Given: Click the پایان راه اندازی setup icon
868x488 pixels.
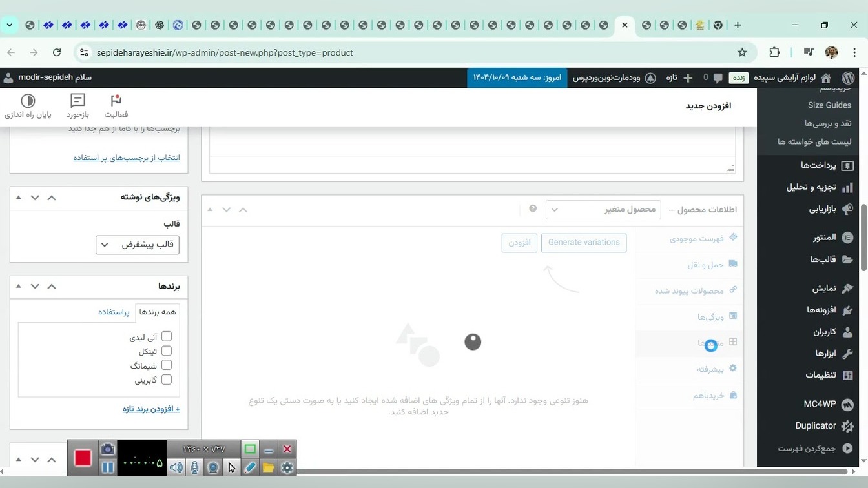Looking at the screenshot, I should pos(28,101).
